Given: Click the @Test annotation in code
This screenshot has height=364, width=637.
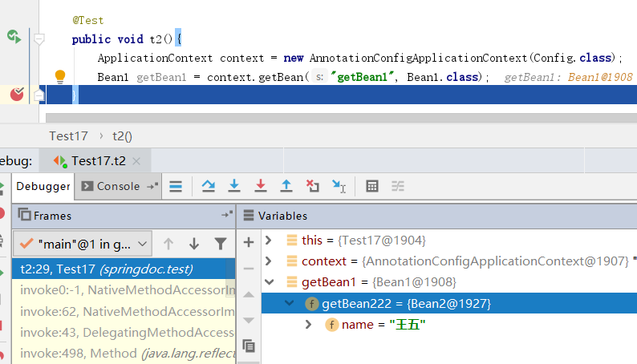Looking at the screenshot, I should point(87,20).
